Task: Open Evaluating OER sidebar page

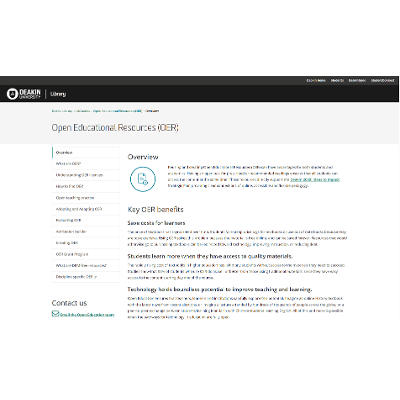Action: coord(86,220)
